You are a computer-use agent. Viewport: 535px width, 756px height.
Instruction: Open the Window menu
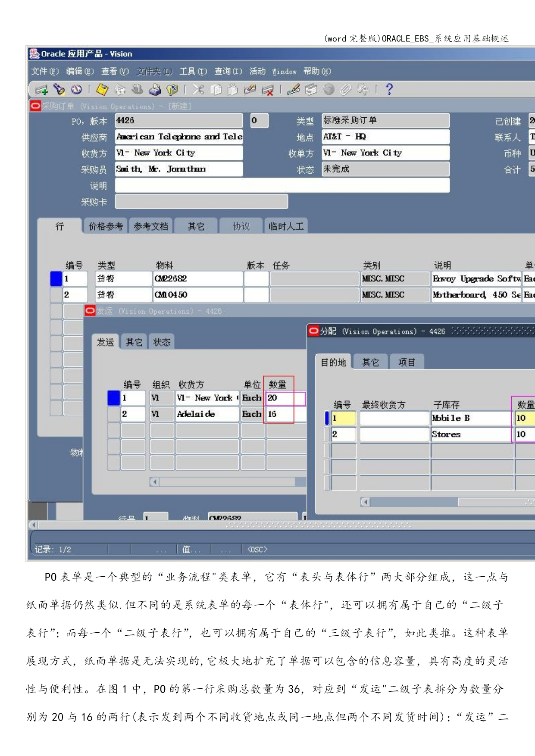[285, 72]
